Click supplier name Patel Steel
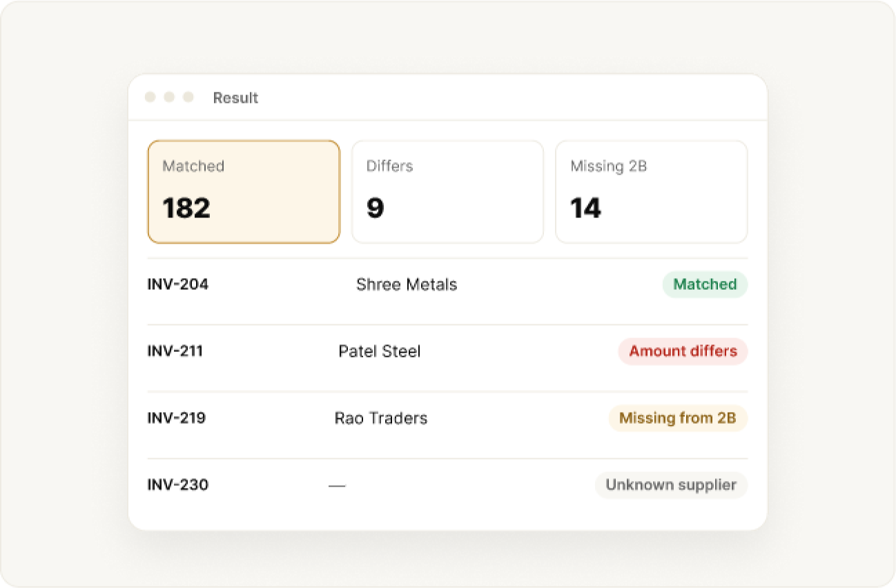 380,351
